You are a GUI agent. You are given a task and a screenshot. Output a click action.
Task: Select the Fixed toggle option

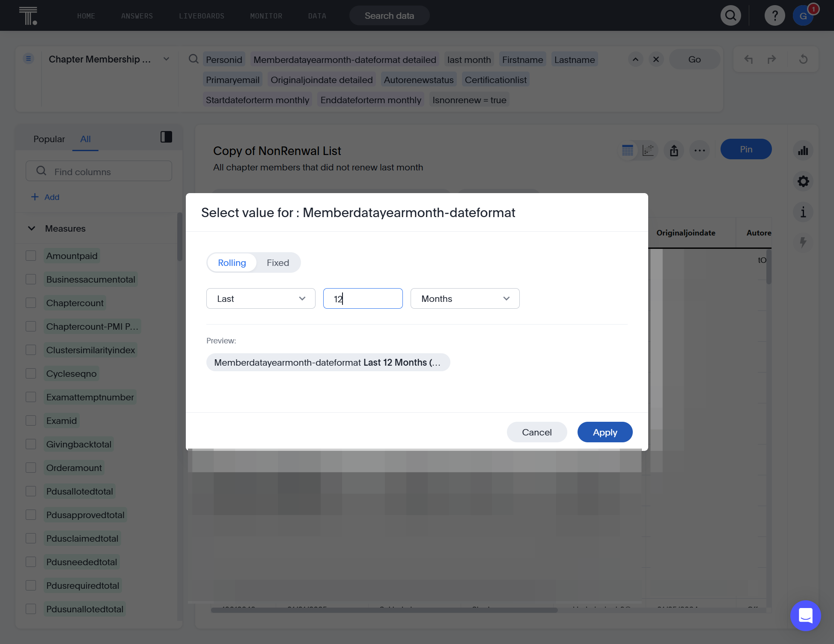[x=278, y=262]
